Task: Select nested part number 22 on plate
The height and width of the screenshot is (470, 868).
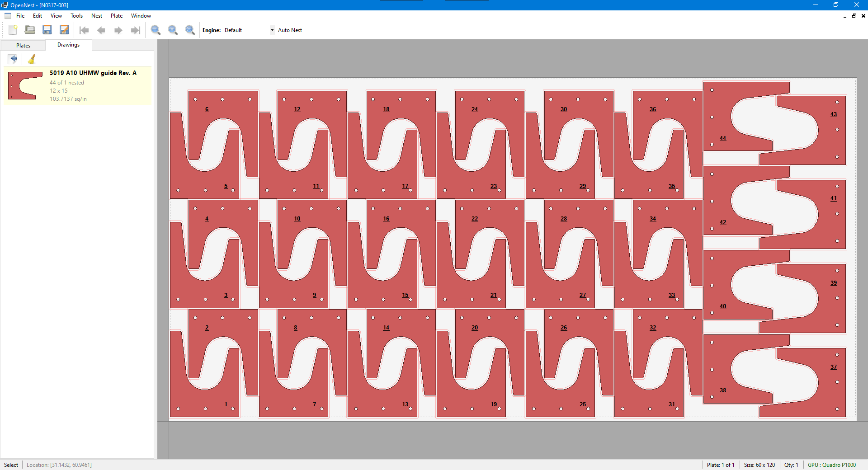Action: 474,219
